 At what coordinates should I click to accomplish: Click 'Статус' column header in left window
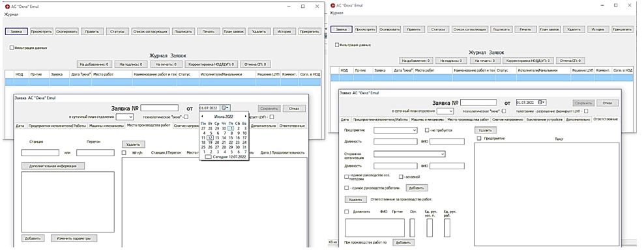point(188,74)
